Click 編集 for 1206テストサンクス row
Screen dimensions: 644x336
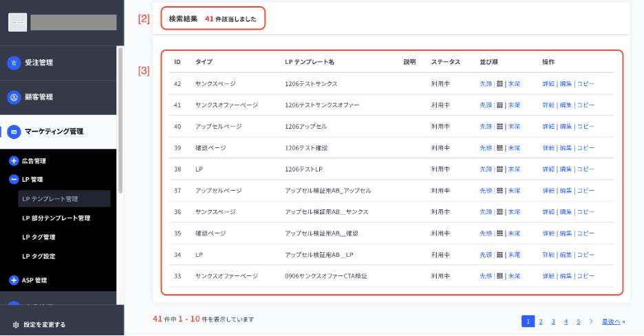click(x=566, y=84)
